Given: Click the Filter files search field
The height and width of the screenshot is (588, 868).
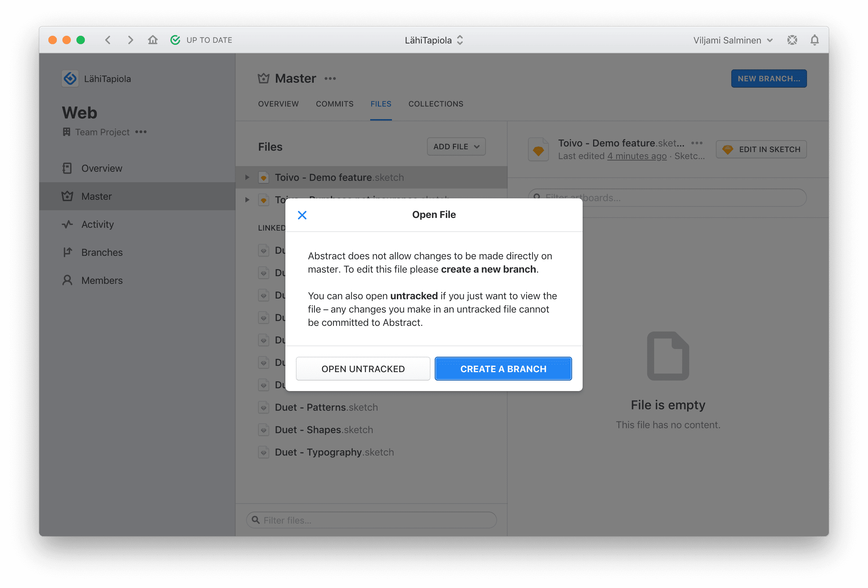Looking at the screenshot, I should (371, 520).
